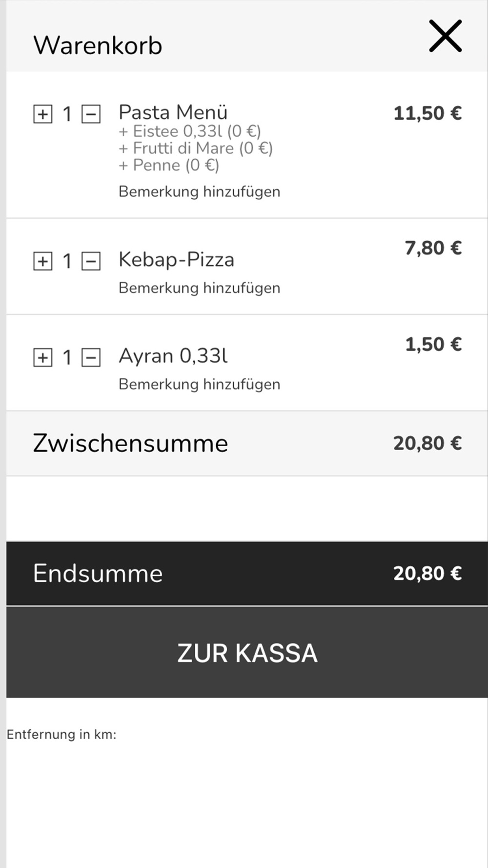Click Bemerkung hinzufügen under Ayran 0,33l
This screenshot has height=868, width=488.
200,384
